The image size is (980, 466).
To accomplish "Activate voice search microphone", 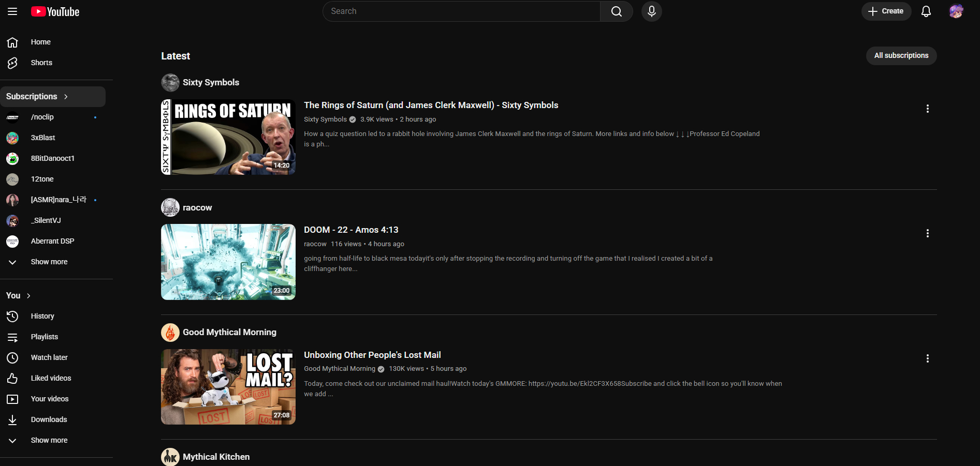I will (651, 11).
